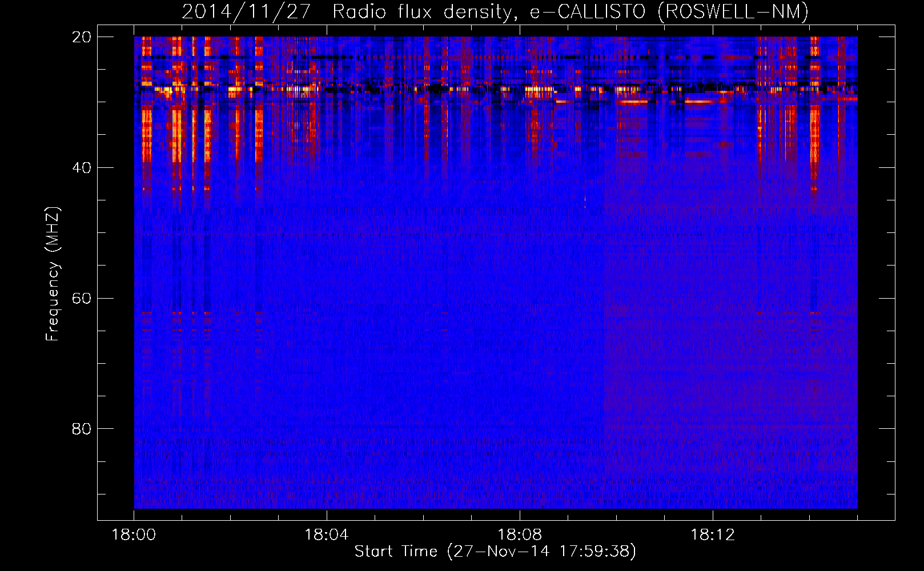Select the date 2014/11/27 in the title
The image size is (924, 571).
point(246,12)
